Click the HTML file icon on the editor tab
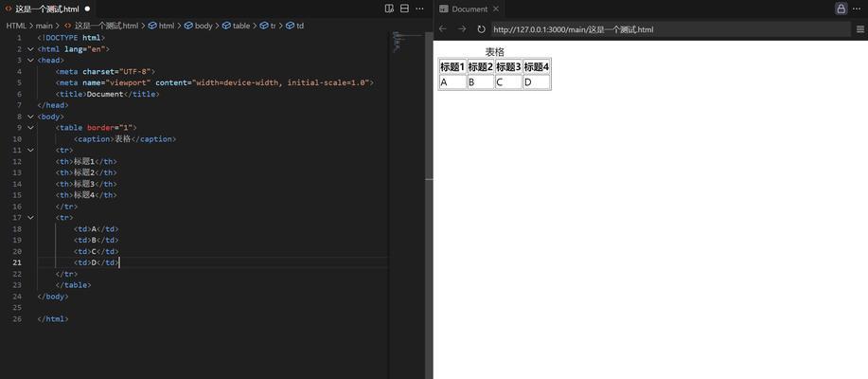Image resolution: width=868 pixels, height=379 pixels. (9, 9)
